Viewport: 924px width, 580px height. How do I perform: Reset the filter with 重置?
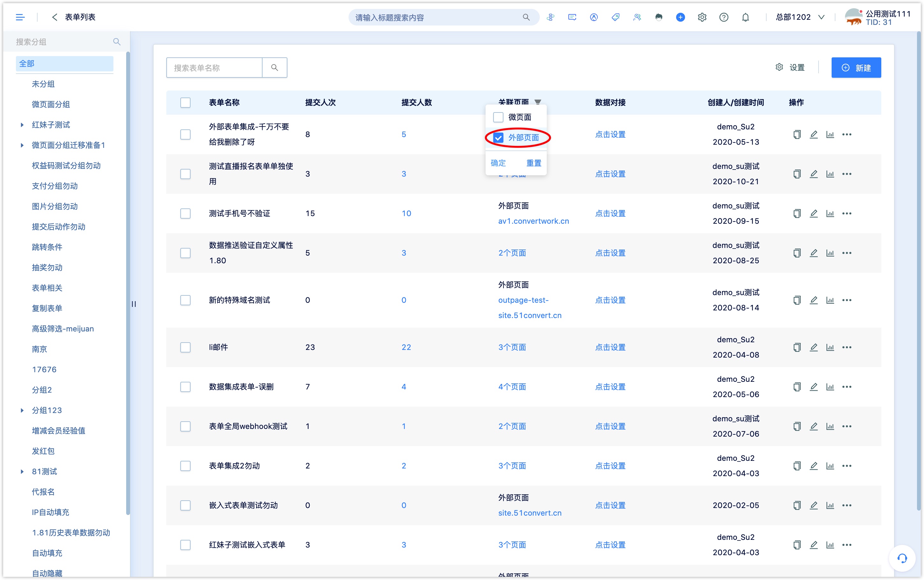tap(533, 163)
